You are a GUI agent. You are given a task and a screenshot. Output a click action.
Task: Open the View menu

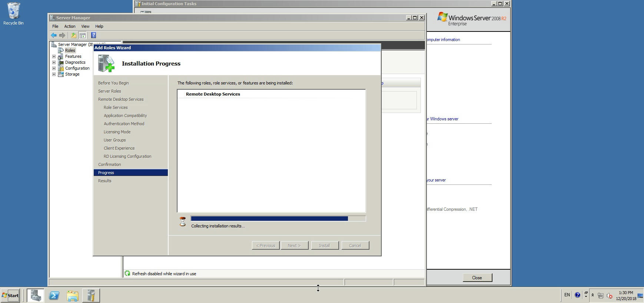coord(85,26)
